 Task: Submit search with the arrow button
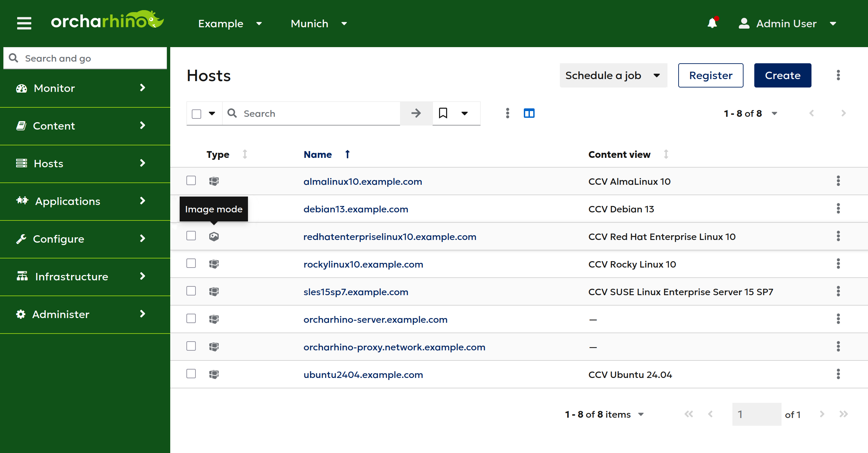coord(416,113)
